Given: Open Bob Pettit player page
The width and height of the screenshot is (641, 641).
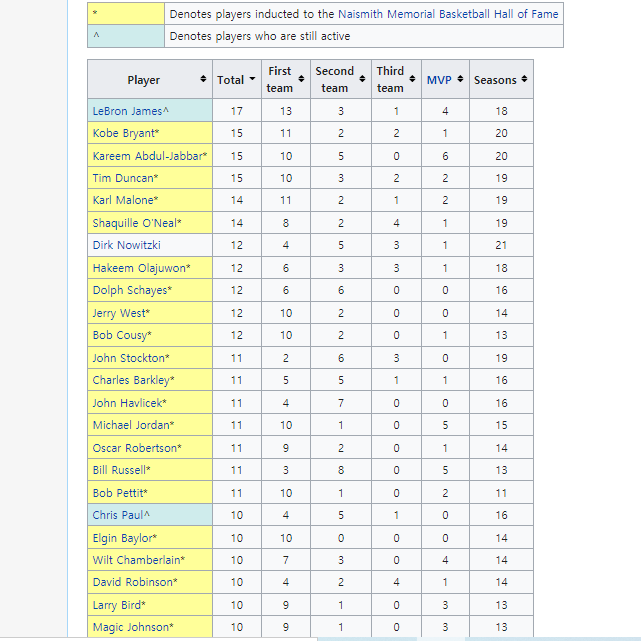Looking at the screenshot, I should click(x=118, y=493).
